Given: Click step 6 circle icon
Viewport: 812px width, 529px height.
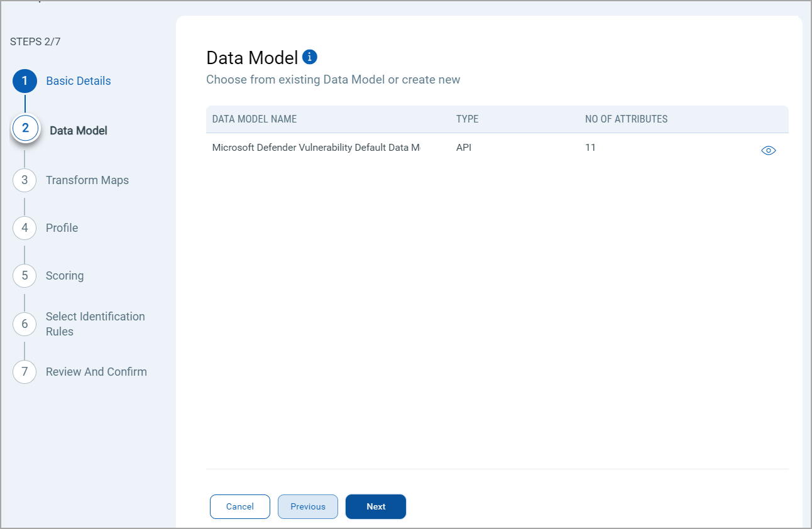Looking at the screenshot, I should 25,324.
